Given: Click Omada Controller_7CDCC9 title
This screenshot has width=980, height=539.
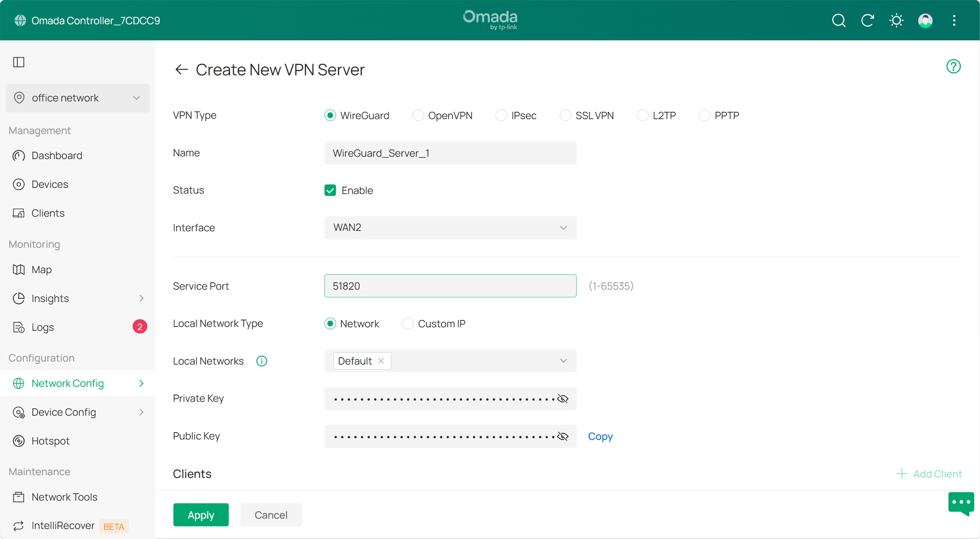Looking at the screenshot, I should (x=96, y=21).
